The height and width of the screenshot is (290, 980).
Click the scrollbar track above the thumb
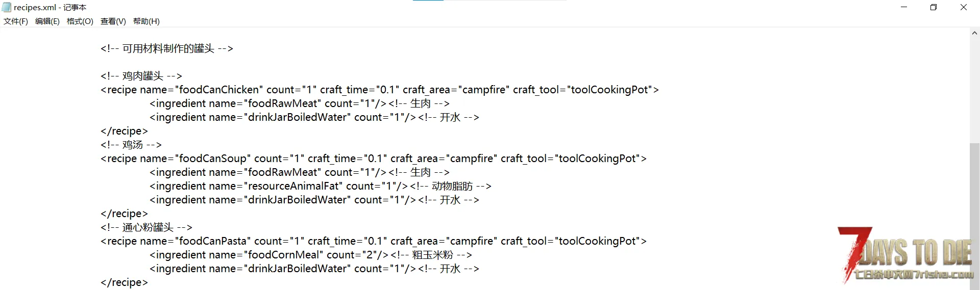pos(974,87)
